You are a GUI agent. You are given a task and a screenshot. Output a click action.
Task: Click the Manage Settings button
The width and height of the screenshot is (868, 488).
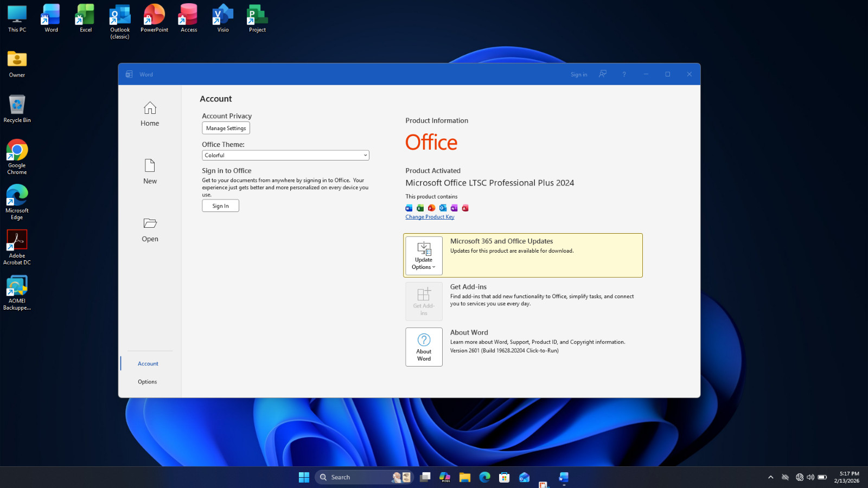[x=226, y=128]
